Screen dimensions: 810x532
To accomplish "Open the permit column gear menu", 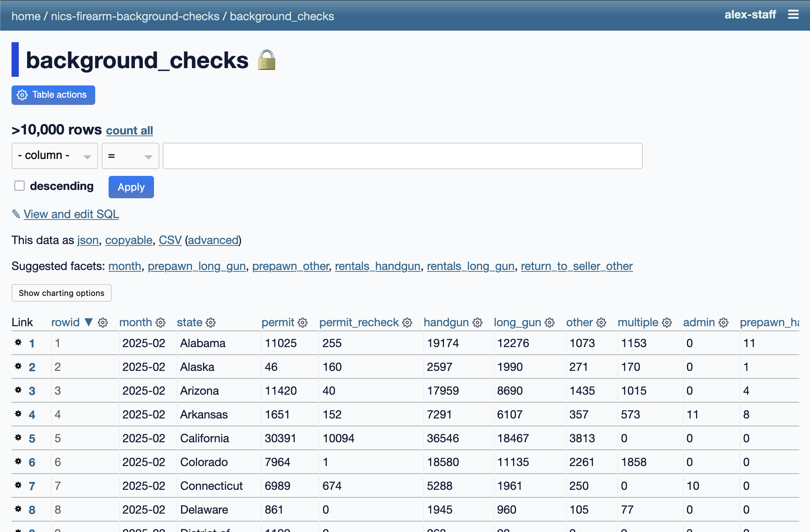I will click(x=303, y=323).
